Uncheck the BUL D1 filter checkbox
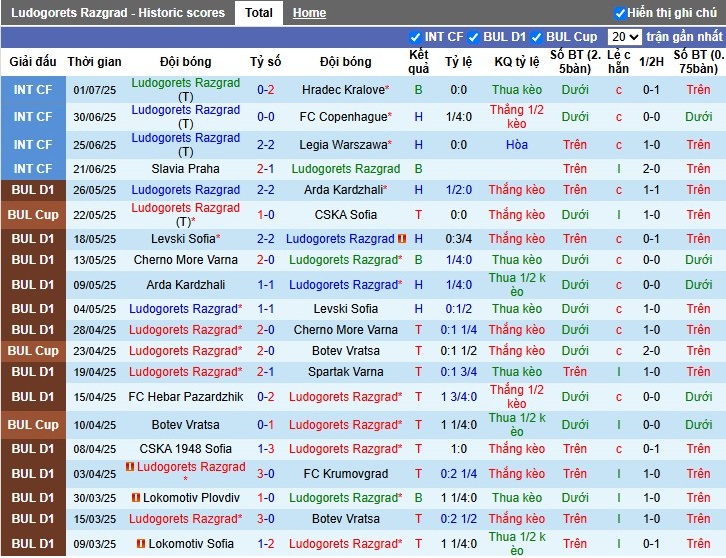Image resolution: width=726 pixels, height=558 pixels. click(474, 37)
